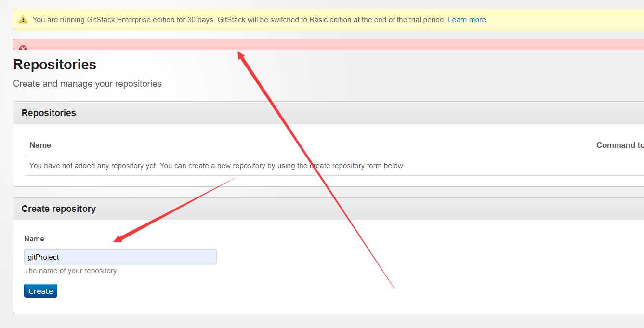Click the yellow warning triangle icon
The height and width of the screenshot is (328, 644).
[23, 20]
